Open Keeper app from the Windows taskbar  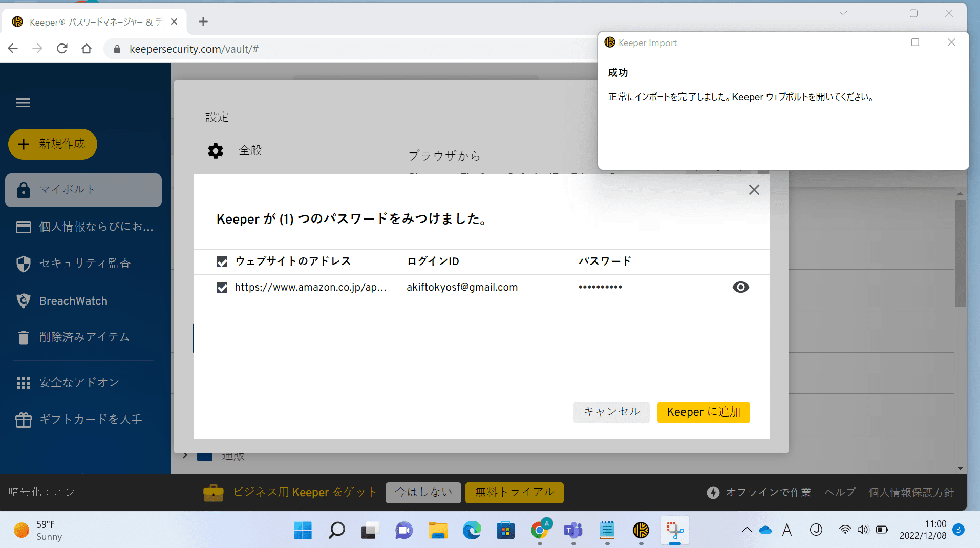[x=641, y=531]
